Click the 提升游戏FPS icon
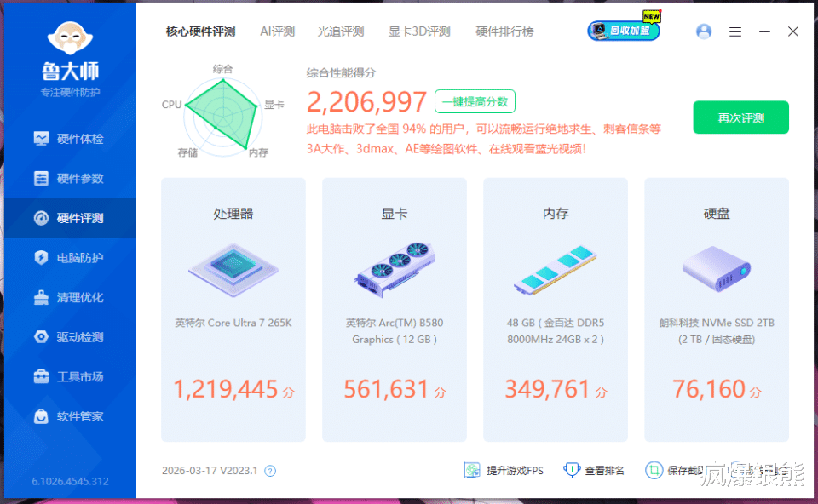This screenshot has height=504, width=818. tap(471, 470)
